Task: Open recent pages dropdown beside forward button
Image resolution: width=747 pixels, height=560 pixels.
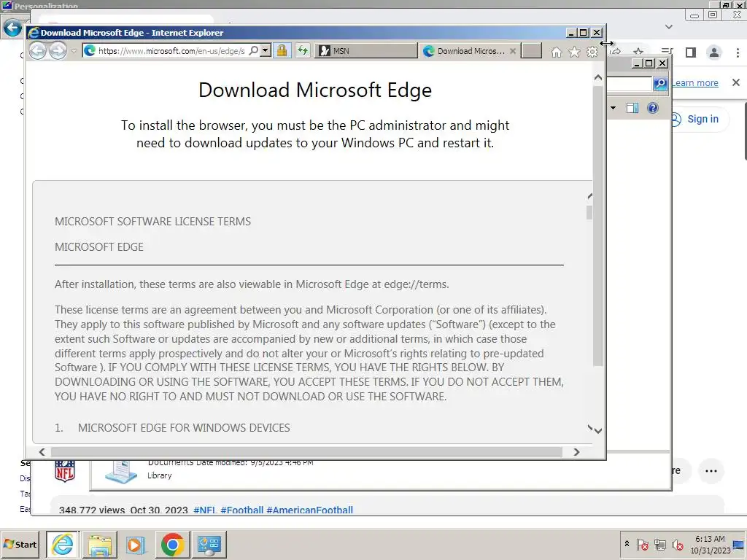Action: coord(74,51)
